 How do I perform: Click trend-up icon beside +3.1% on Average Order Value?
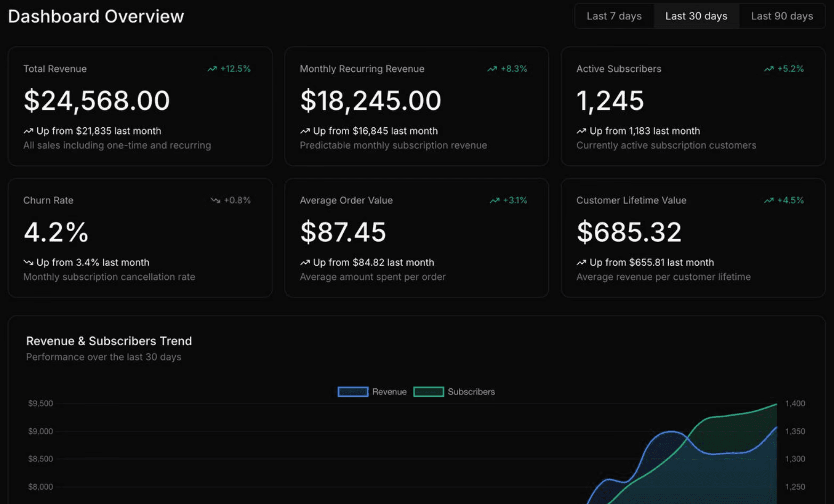[495, 200]
